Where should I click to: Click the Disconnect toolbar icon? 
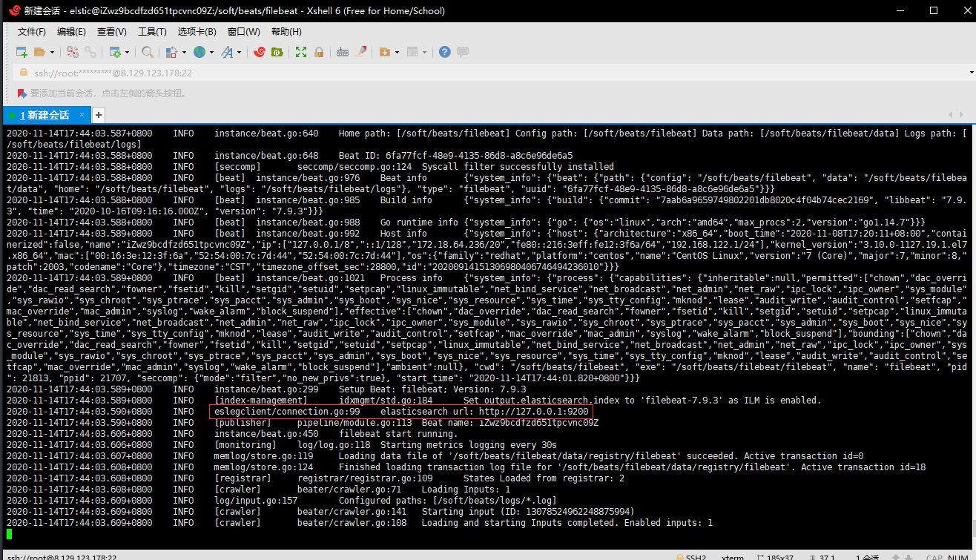click(73, 52)
